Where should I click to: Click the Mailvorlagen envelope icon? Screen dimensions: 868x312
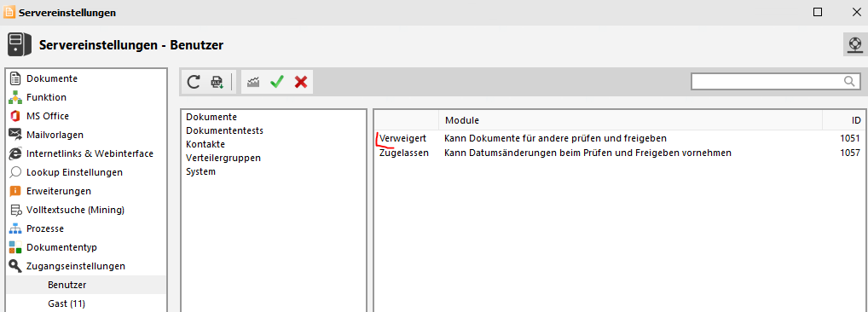click(15, 135)
